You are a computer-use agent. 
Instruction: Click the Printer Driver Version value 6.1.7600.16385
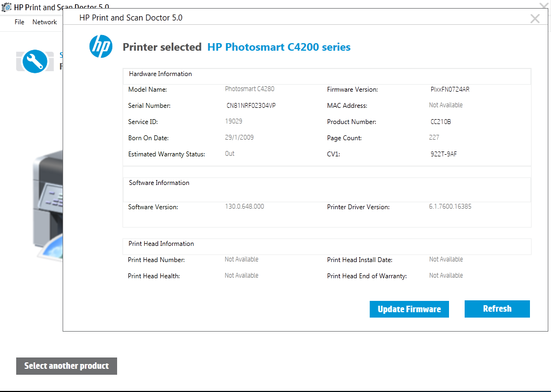(450, 206)
